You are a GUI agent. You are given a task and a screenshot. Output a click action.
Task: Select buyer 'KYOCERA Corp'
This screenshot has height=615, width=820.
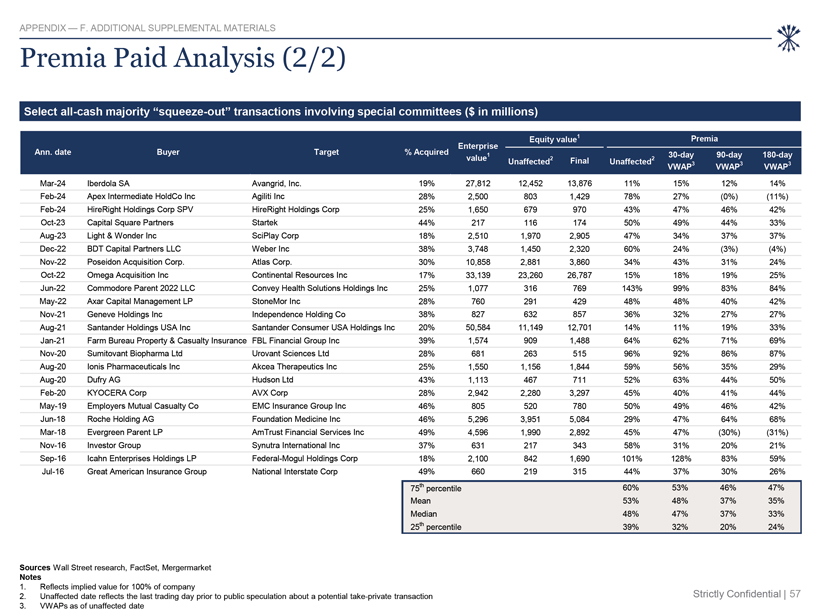[117, 393]
